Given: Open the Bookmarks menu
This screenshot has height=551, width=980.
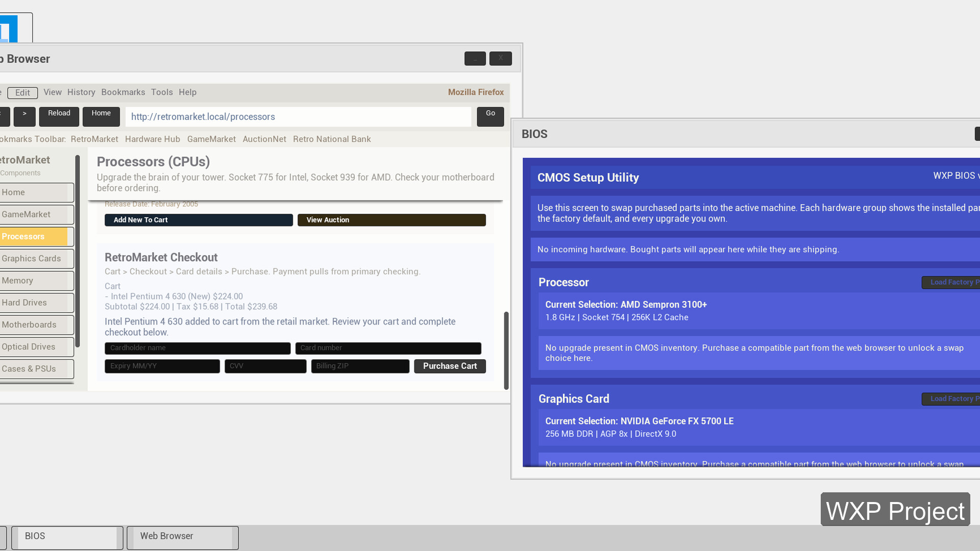Looking at the screenshot, I should [x=123, y=92].
